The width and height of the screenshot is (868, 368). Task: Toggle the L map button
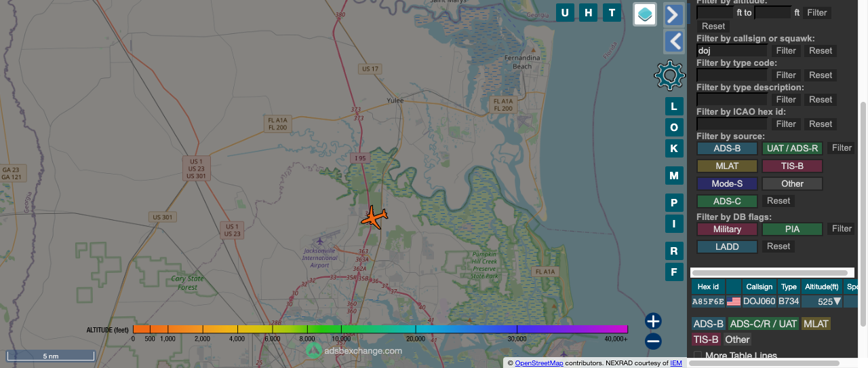(x=673, y=106)
